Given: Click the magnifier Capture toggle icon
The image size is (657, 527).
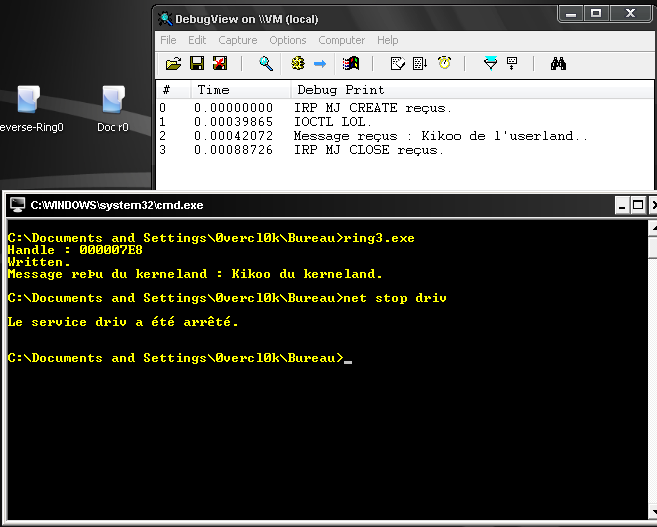Looking at the screenshot, I should [266, 64].
